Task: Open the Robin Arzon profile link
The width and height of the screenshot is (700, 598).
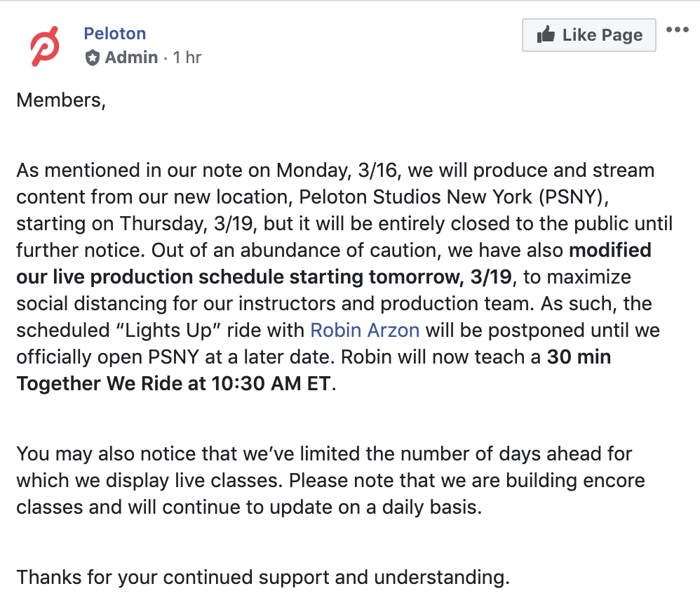Action: [365, 330]
